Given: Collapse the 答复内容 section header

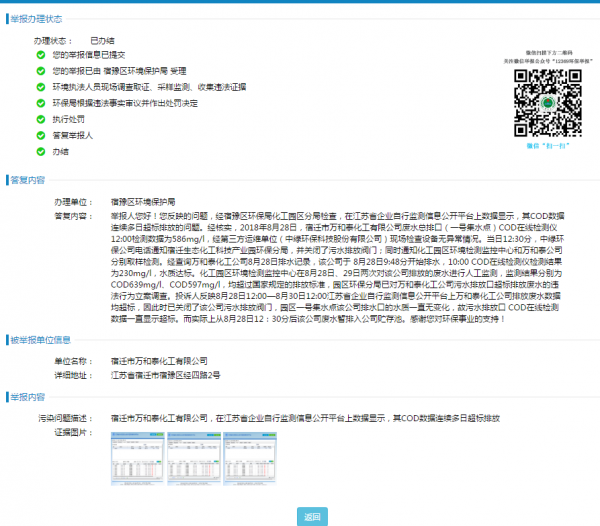Looking at the screenshot, I should 27,180.
